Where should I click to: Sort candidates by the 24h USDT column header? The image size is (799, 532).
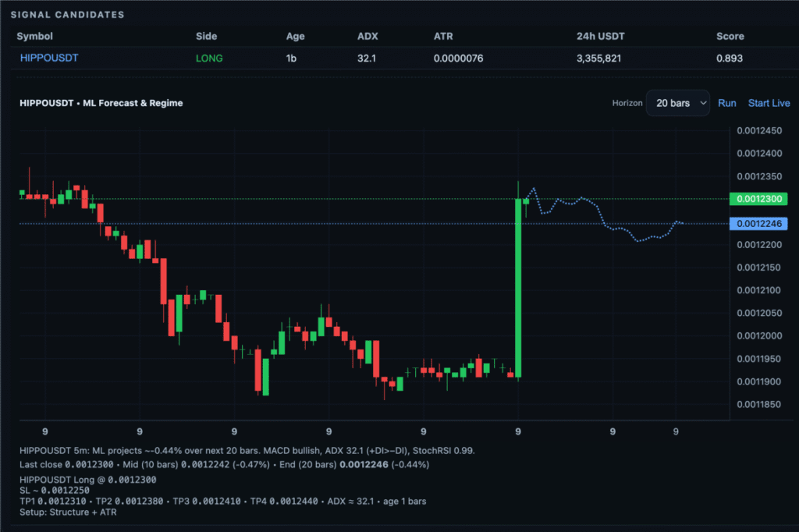[x=600, y=36]
